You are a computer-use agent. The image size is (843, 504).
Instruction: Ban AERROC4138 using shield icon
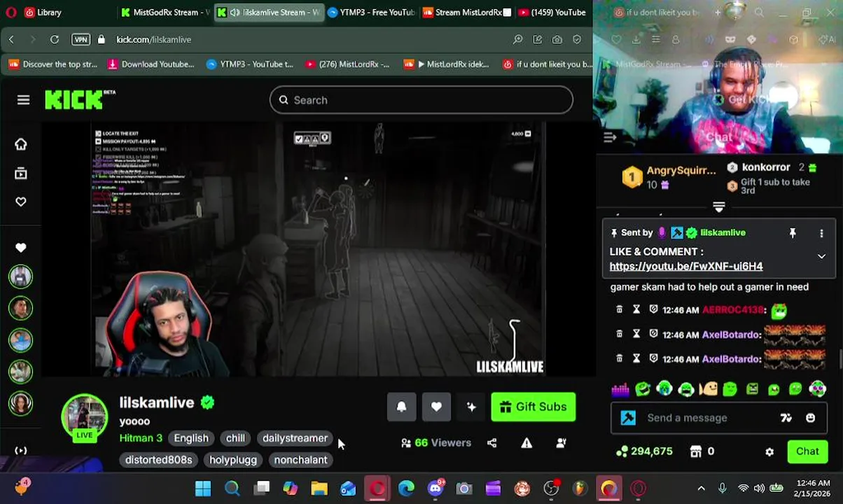pyautogui.click(x=653, y=309)
